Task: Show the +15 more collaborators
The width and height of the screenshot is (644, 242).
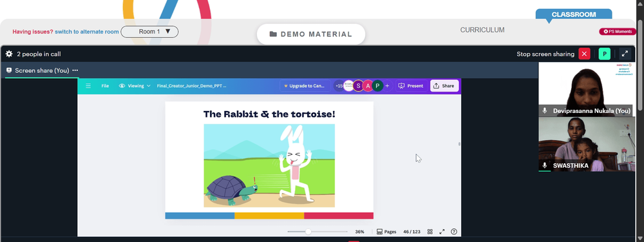Action: (x=339, y=86)
